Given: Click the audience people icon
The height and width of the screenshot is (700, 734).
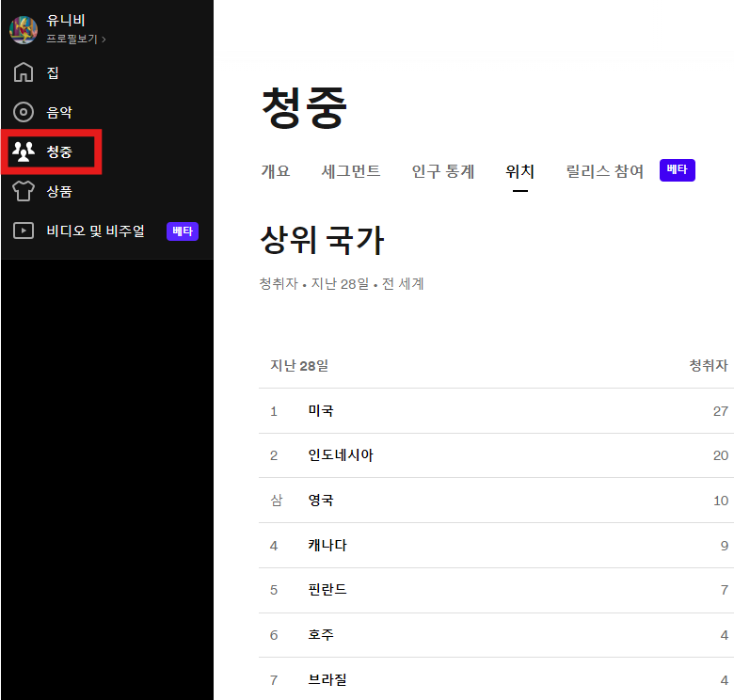Looking at the screenshot, I should coord(24,151).
